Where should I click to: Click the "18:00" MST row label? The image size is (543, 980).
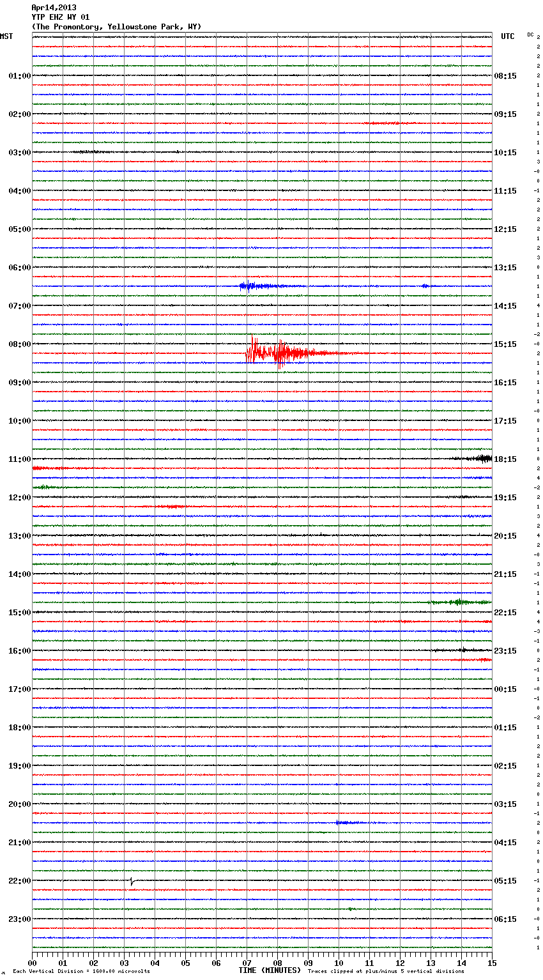(x=20, y=728)
